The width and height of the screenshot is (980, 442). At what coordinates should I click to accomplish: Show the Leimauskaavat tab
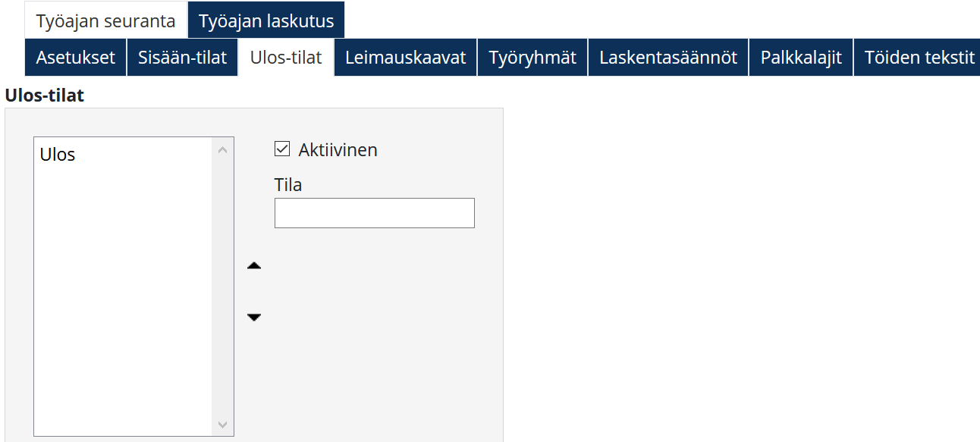coord(405,58)
